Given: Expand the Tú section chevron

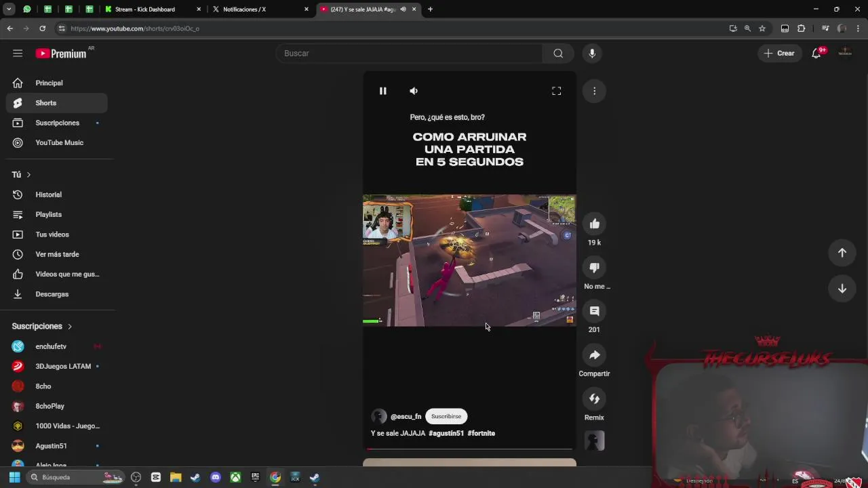Looking at the screenshot, I should [x=28, y=175].
